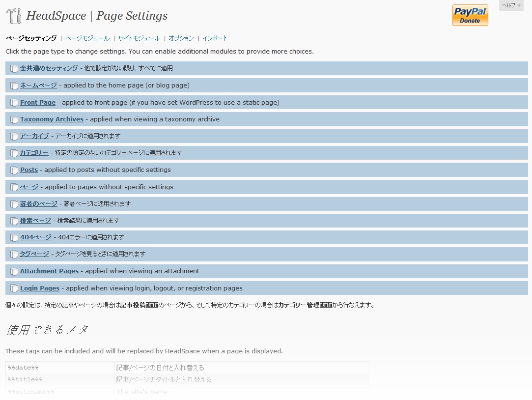Open 404ページ settings link

(36, 237)
